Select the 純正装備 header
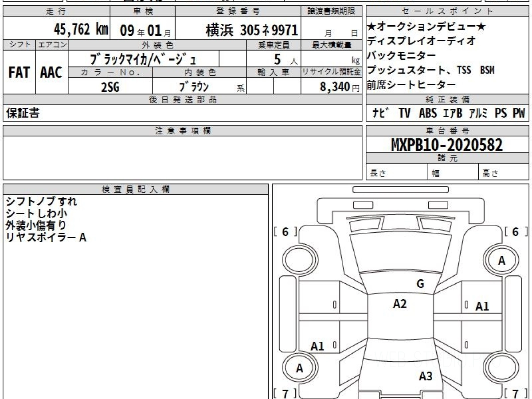The height and width of the screenshot is (399, 532). pos(447,100)
